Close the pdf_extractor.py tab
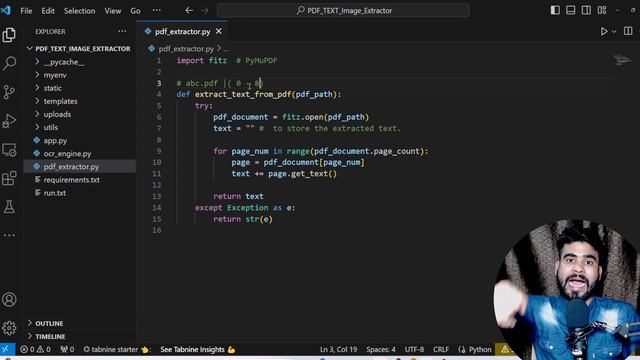This screenshot has width=640, height=360. point(219,31)
